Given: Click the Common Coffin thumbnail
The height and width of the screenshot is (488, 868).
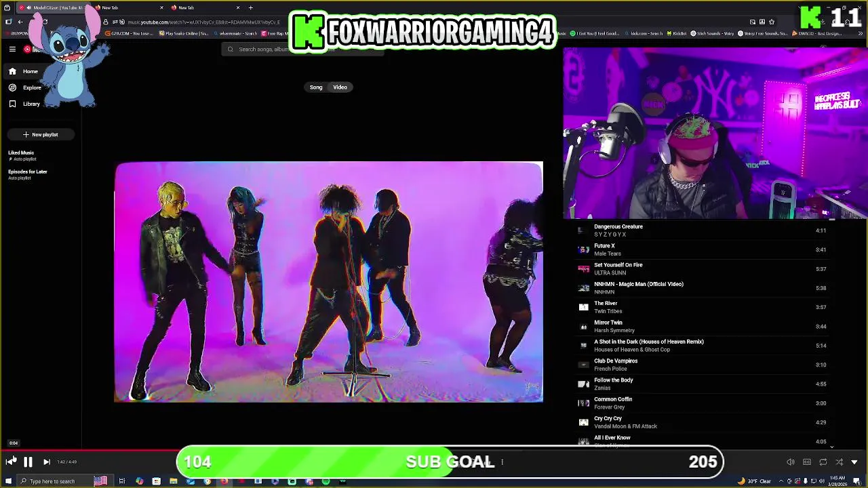Looking at the screenshot, I should click(583, 403).
